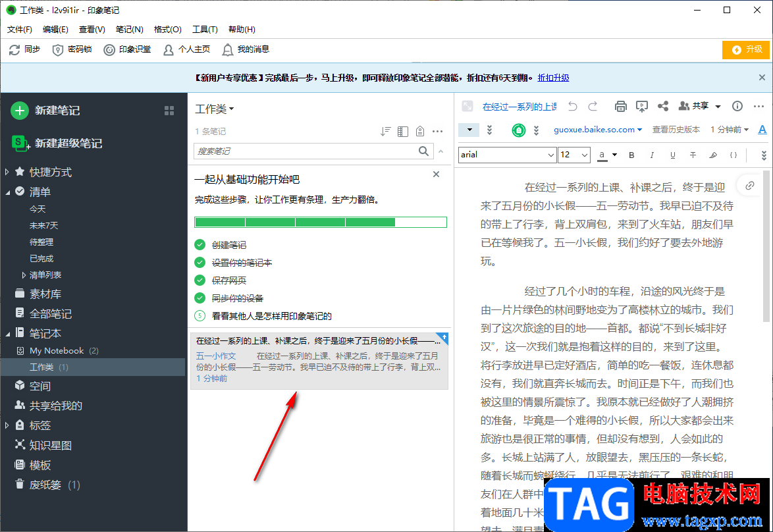Print the current note

621,106
